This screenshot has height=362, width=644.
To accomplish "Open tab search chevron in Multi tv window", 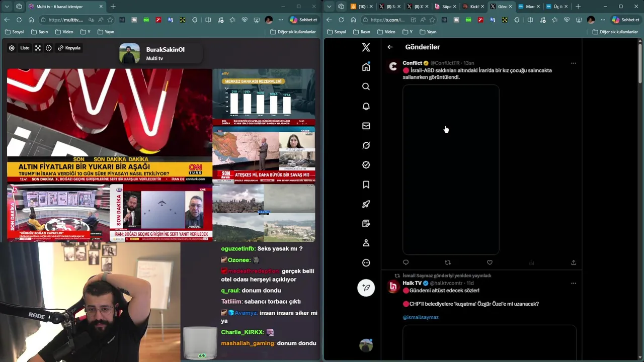I will click(7, 7).
